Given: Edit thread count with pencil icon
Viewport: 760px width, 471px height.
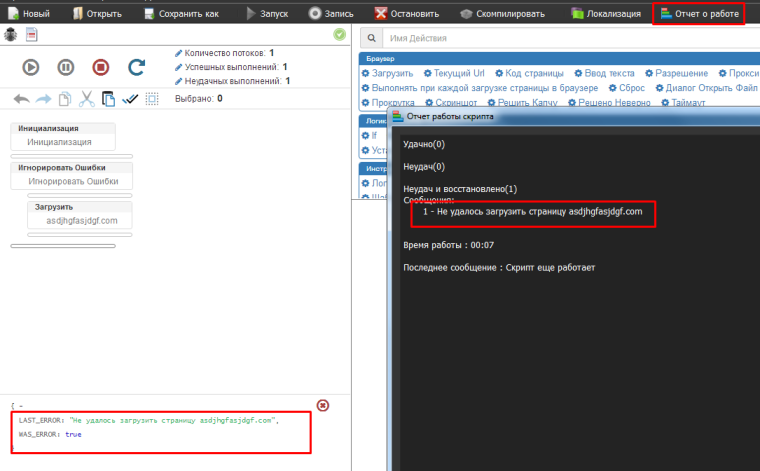Looking at the screenshot, I should 179,52.
